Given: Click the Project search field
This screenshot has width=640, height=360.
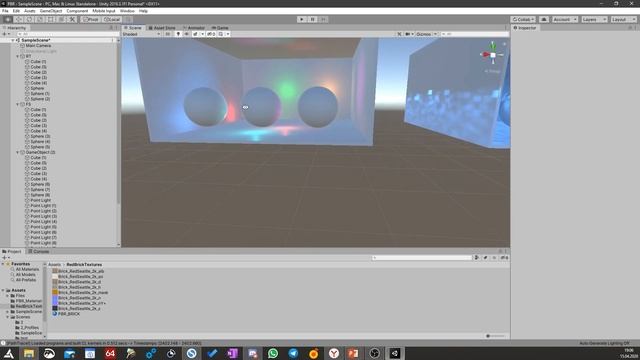Looking at the screenshot, I should click(x=422, y=258).
